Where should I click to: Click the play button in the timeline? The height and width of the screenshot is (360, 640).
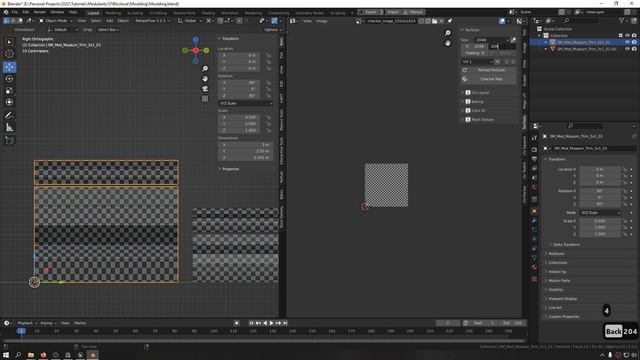(x=271, y=323)
